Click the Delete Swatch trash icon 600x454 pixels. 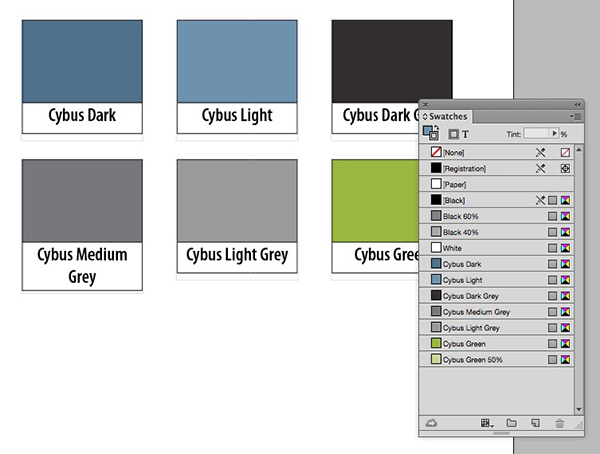[559, 423]
